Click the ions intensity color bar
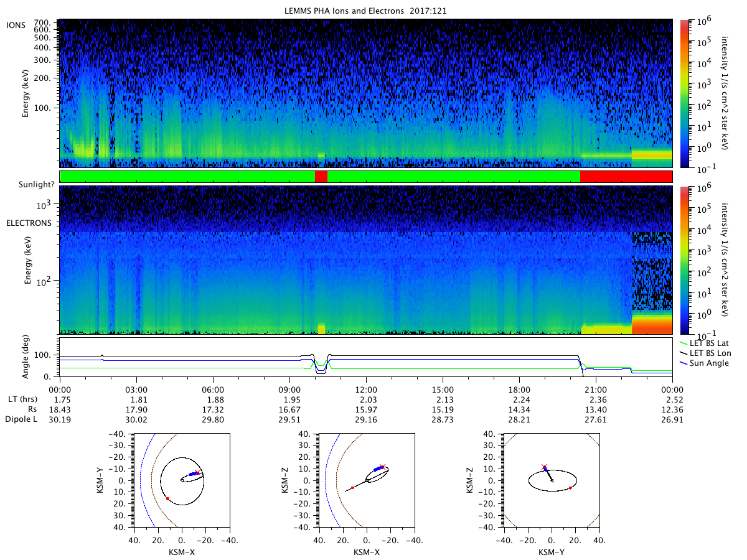The image size is (747, 560). click(684, 93)
